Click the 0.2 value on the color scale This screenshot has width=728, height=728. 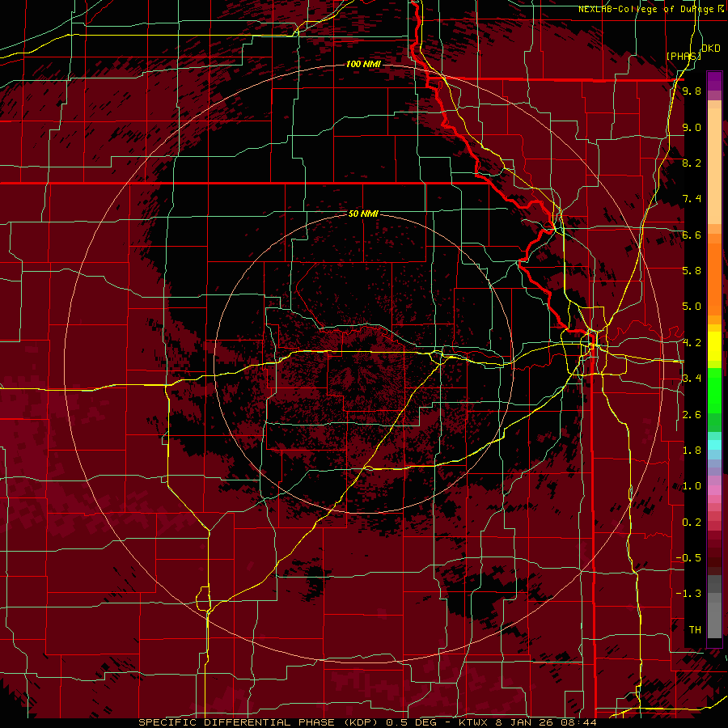pyautogui.click(x=692, y=523)
